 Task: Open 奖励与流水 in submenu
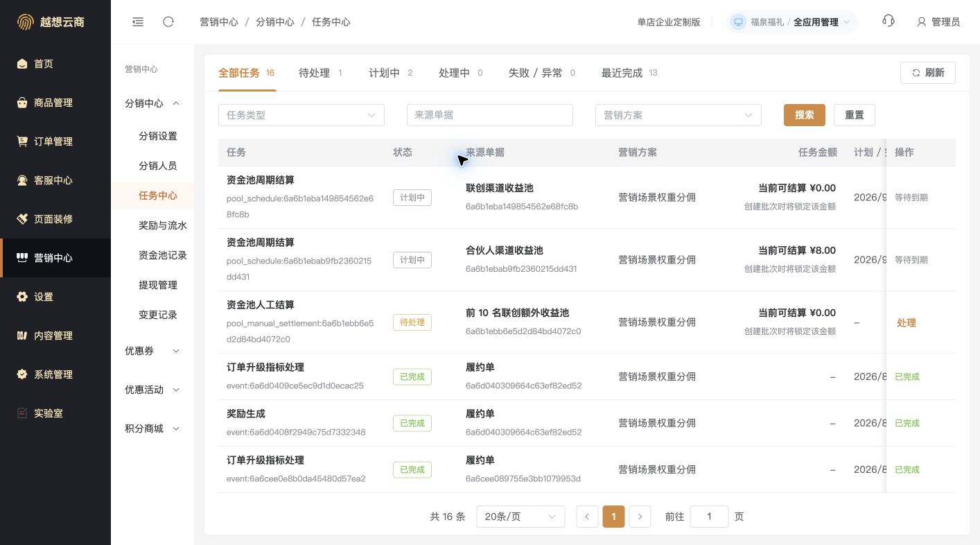pyautogui.click(x=163, y=225)
